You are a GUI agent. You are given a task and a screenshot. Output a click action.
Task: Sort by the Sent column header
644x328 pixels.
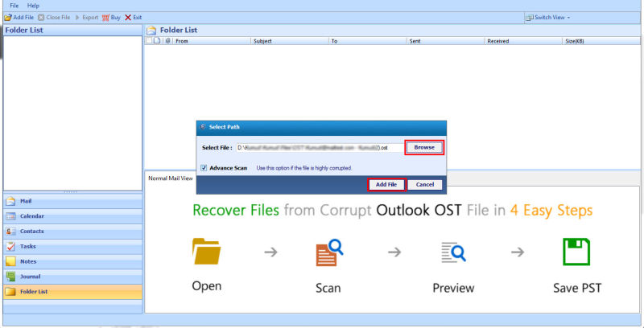(x=446, y=41)
